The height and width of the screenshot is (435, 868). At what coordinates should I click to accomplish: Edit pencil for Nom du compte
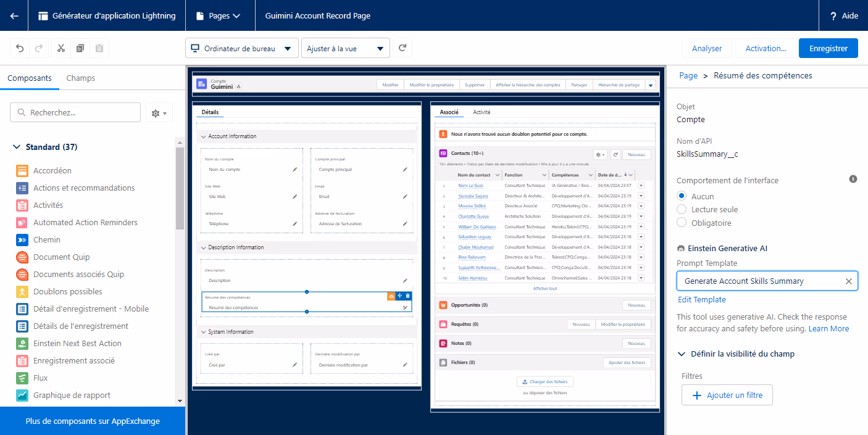click(294, 169)
